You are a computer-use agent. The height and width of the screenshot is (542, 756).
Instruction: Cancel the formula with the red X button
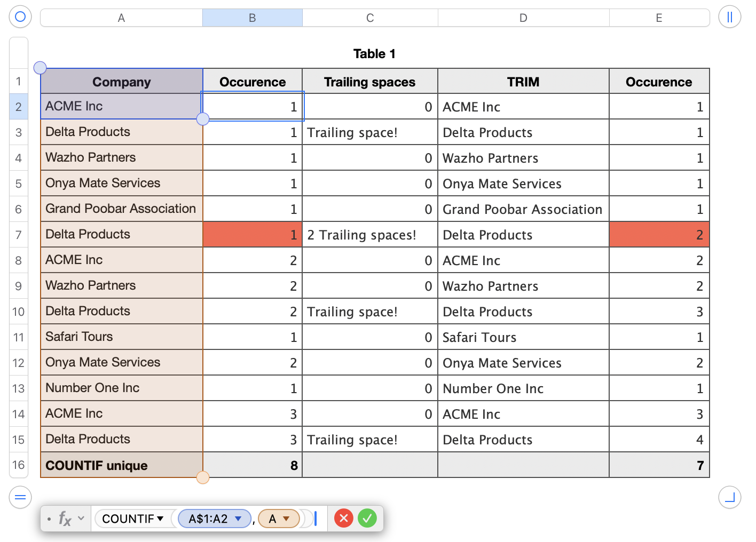[x=344, y=518]
